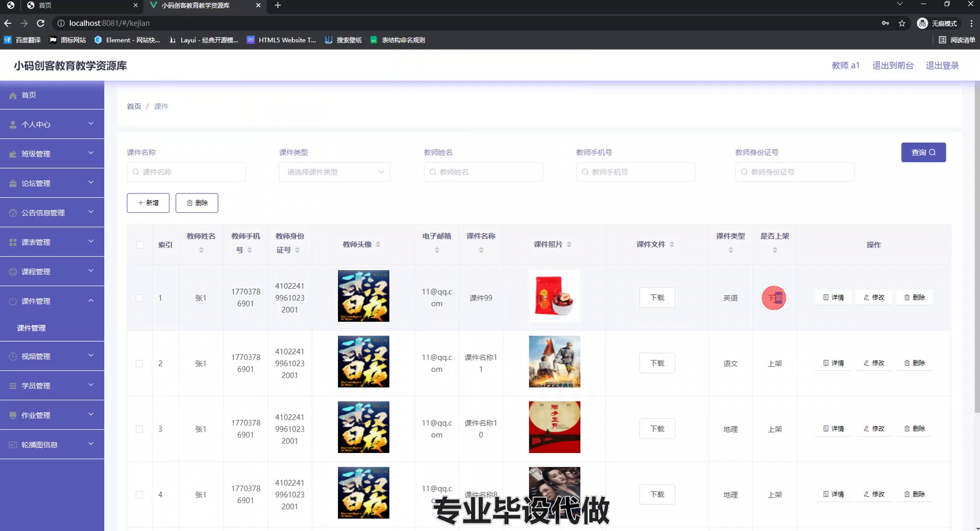Viewport: 980px width, 531px height.
Task: Sort table by 课件名称 column arrows
Action: tap(481, 250)
